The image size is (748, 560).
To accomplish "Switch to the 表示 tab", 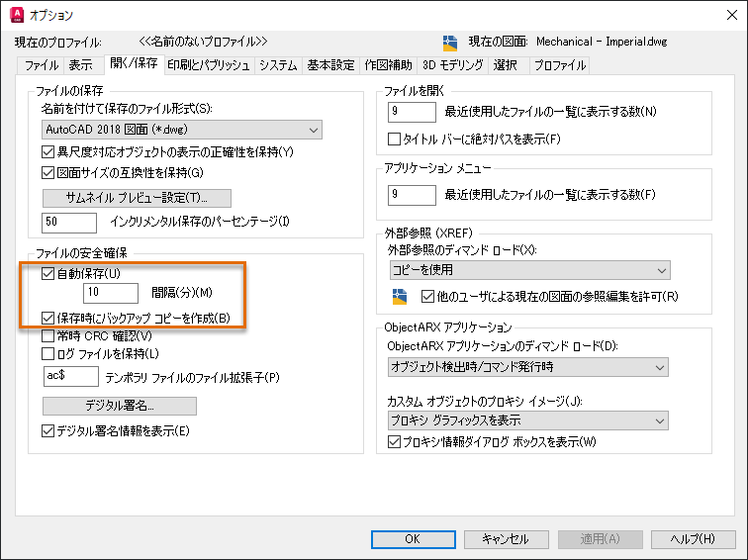I will click(x=80, y=65).
